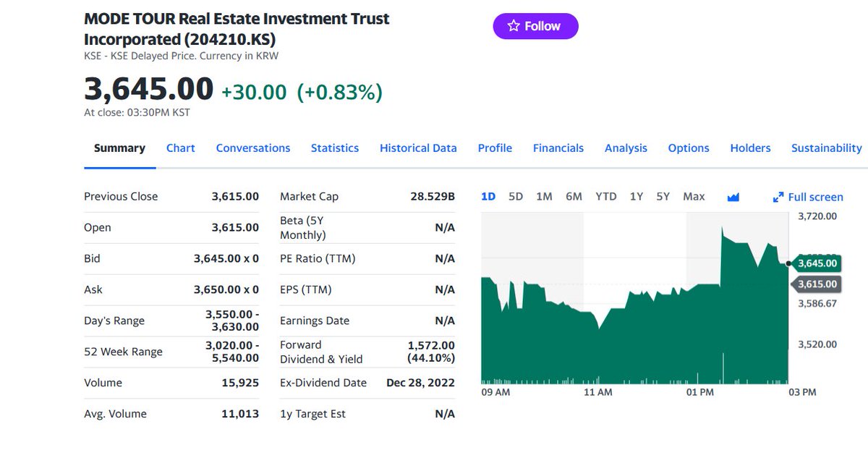
Task: Select the Max chart range
Action: click(694, 196)
